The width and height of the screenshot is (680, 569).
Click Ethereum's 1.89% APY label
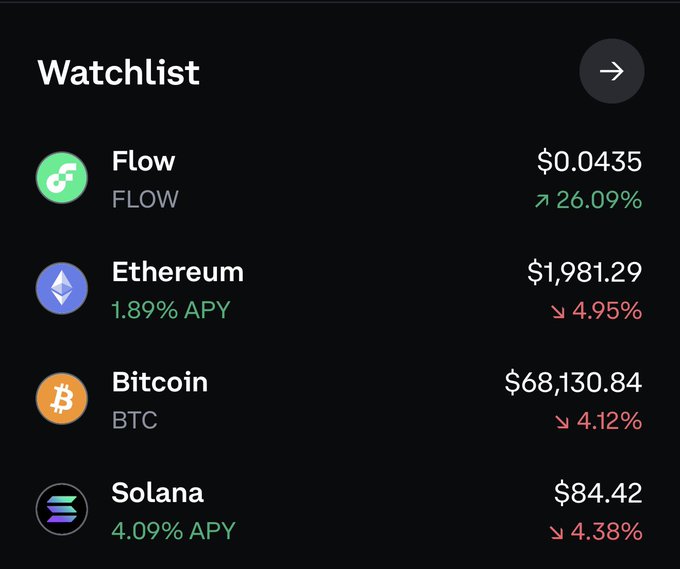coord(171,310)
